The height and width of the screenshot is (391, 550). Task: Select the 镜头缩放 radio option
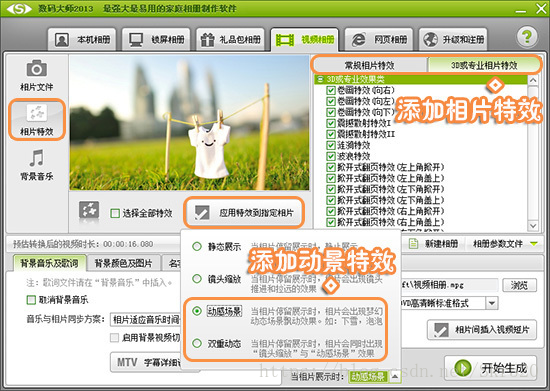197,279
